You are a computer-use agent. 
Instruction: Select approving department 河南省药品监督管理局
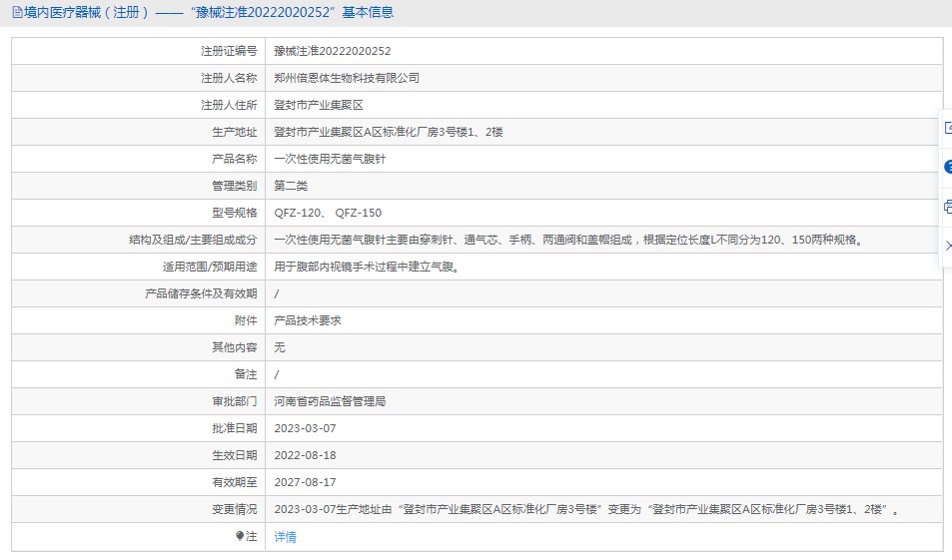click(330, 401)
